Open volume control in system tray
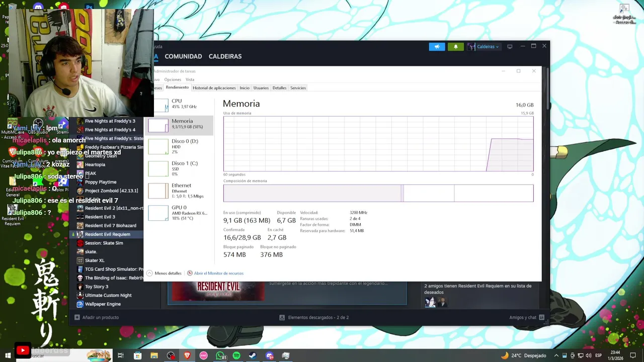This screenshot has height=362, width=644. 589,355
